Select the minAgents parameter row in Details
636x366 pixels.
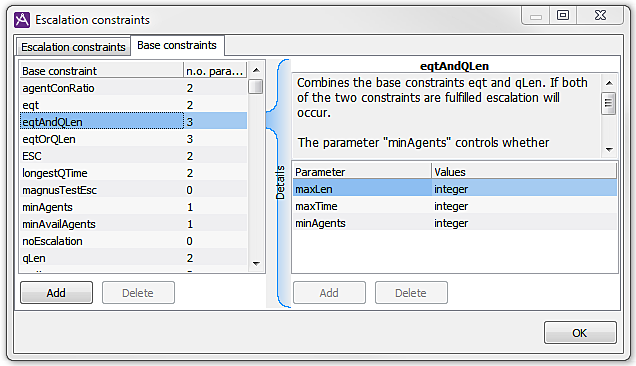(x=455, y=223)
